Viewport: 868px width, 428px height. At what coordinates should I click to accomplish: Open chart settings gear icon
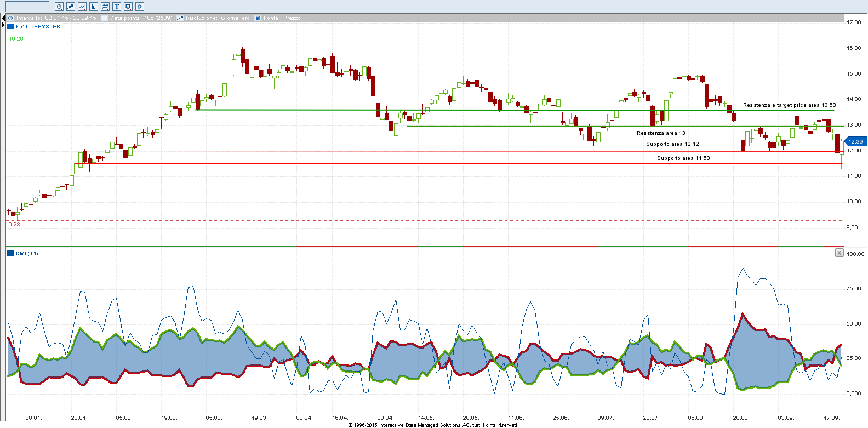tap(140, 7)
